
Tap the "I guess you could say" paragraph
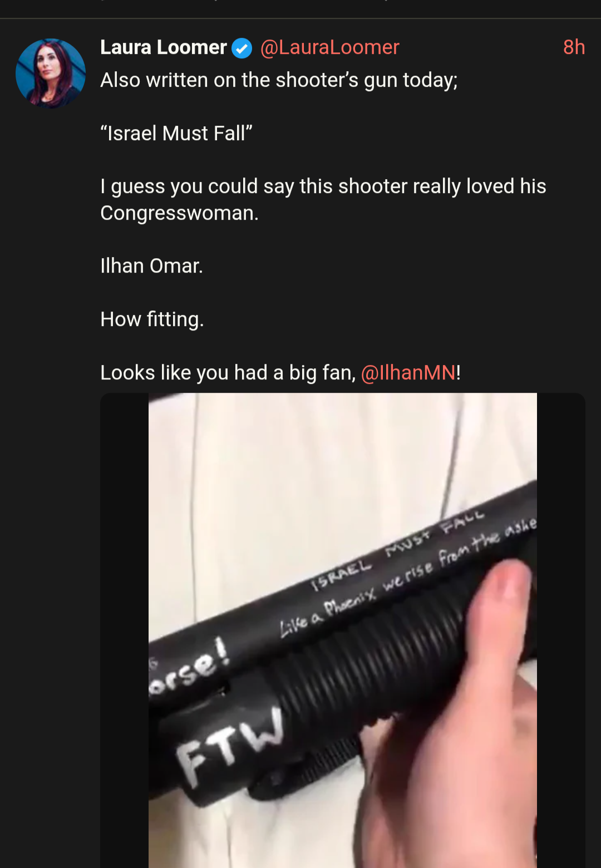pyautogui.click(x=323, y=199)
